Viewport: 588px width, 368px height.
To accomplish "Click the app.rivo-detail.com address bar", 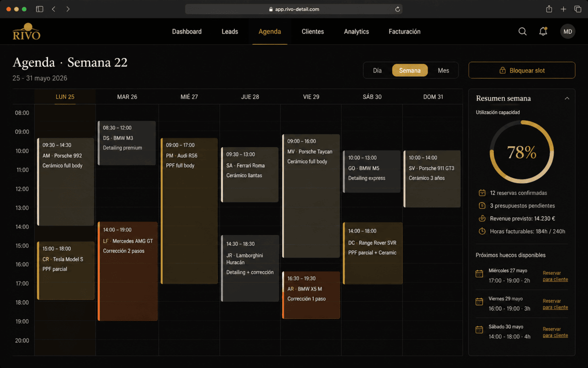I will click(294, 9).
